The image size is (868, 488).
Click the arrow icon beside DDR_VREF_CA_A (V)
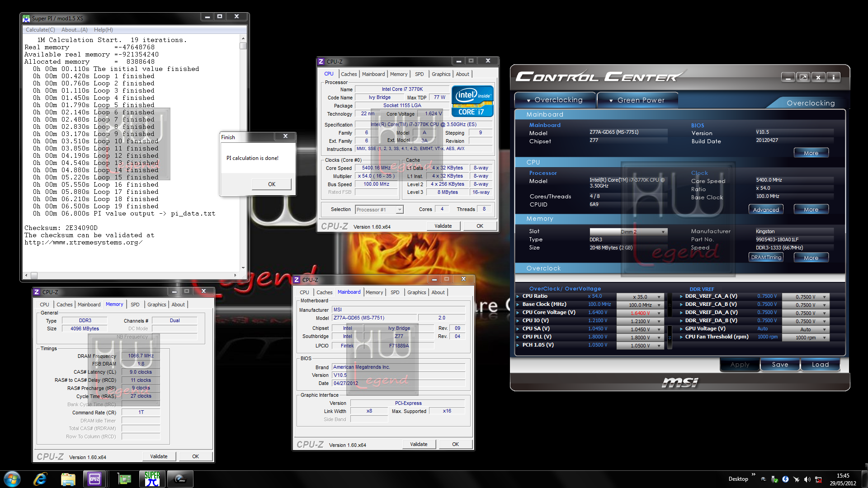point(681,296)
